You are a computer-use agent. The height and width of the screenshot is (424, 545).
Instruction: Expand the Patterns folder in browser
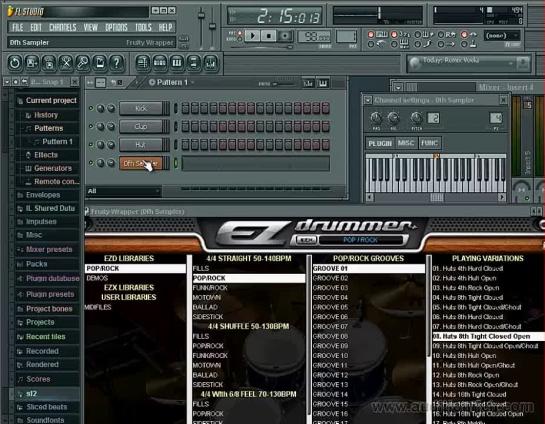tap(49, 128)
